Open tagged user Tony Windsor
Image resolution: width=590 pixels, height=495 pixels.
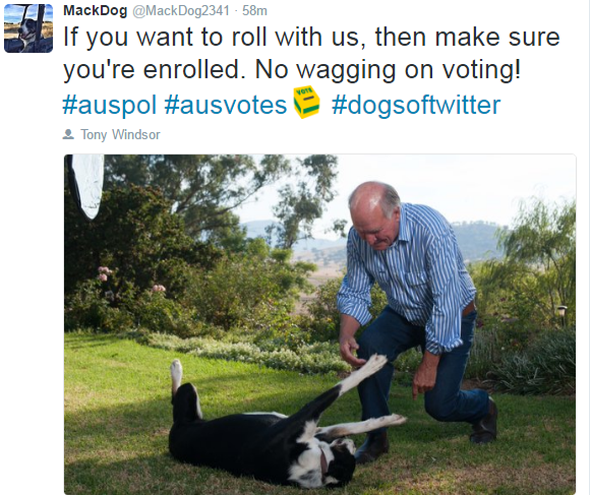(120, 134)
